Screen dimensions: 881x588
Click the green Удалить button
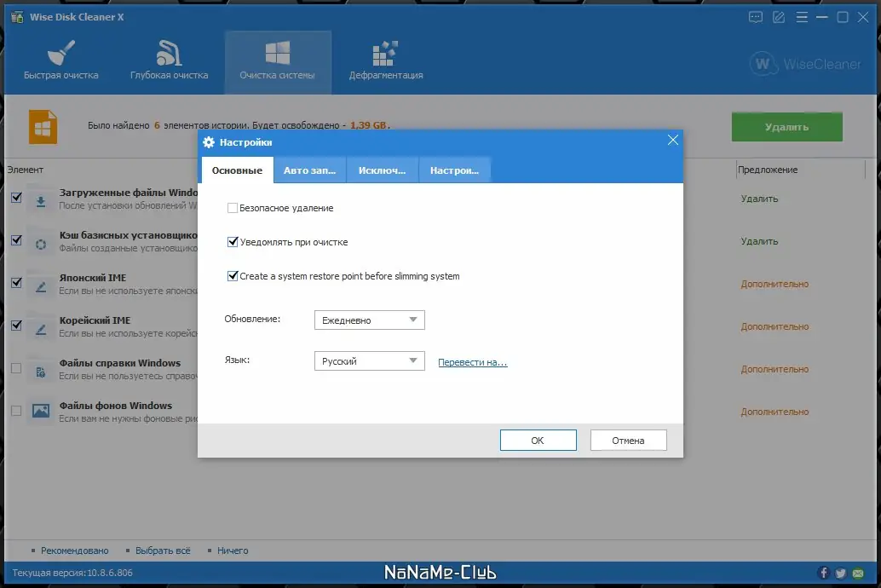click(786, 127)
